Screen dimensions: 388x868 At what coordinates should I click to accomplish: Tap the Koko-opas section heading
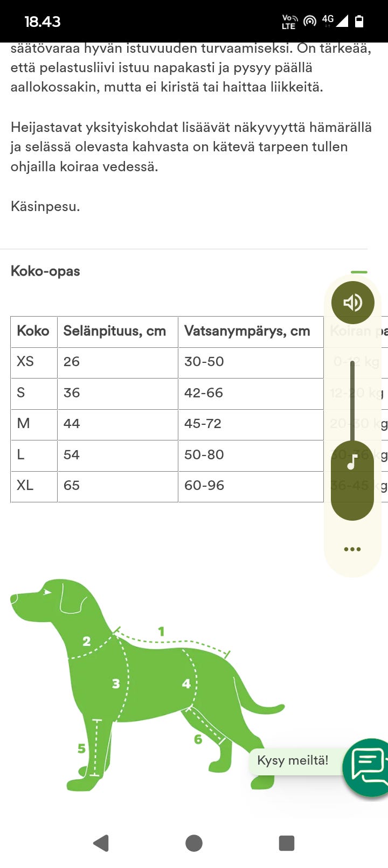coord(45,271)
